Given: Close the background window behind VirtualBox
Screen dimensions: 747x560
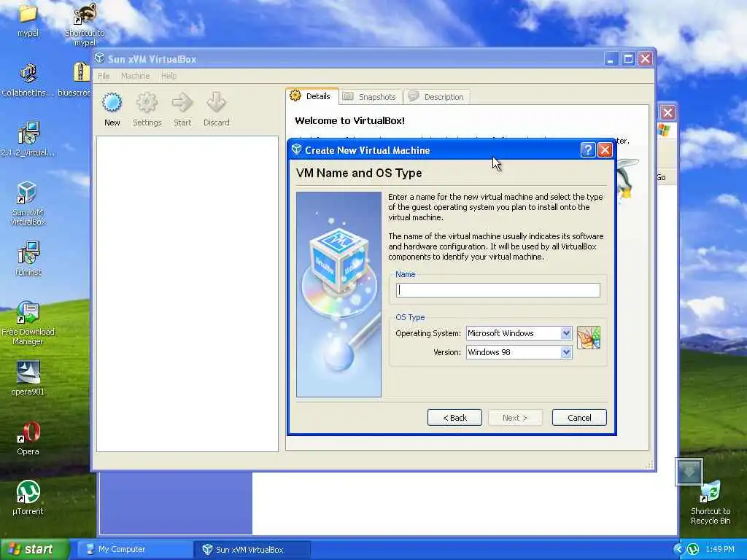Looking at the screenshot, I should tap(667, 112).
